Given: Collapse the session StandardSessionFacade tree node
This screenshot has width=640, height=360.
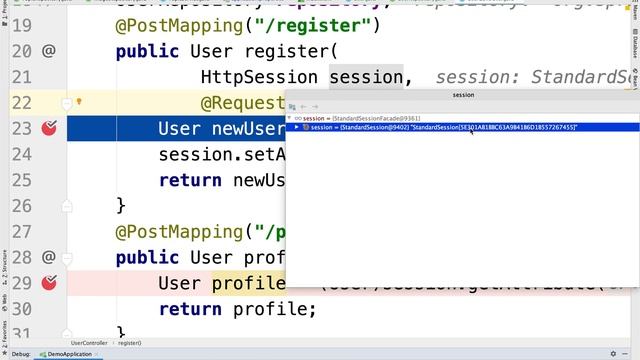Looking at the screenshot, I should (289, 118).
